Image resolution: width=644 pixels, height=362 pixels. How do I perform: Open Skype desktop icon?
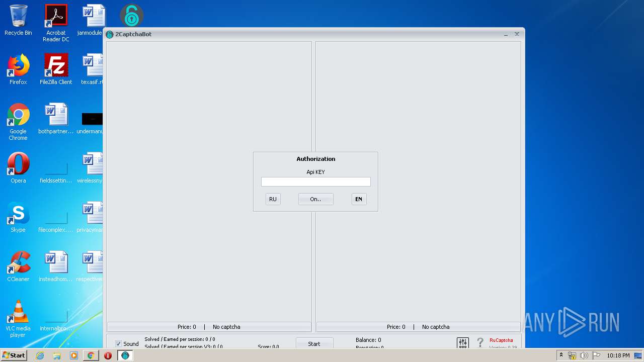pyautogui.click(x=18, y=217)
